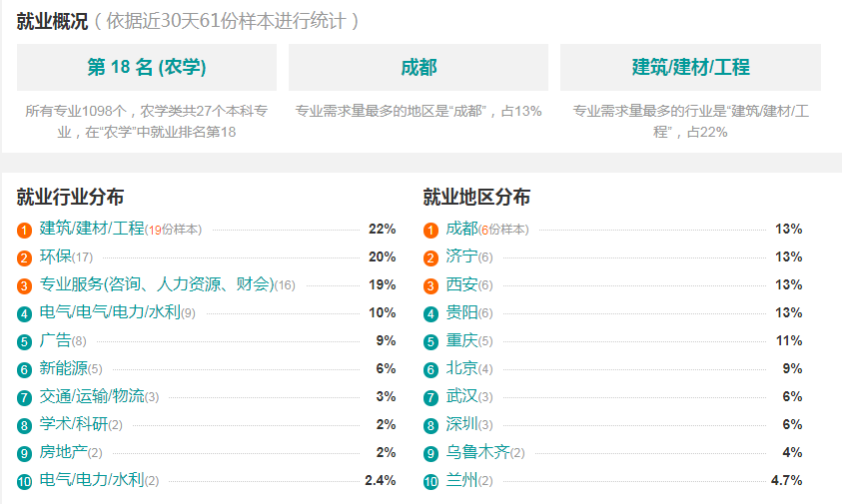Click rank 9 badge beside 乌鲁木齐
Image resolution: width=842 pixels, height=504 pixels.
[x=430, y=453]
